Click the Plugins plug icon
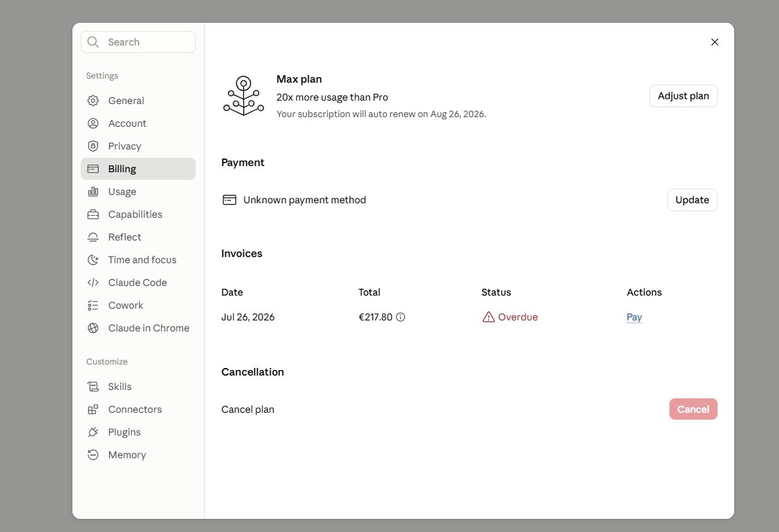 tap(93, 432)
